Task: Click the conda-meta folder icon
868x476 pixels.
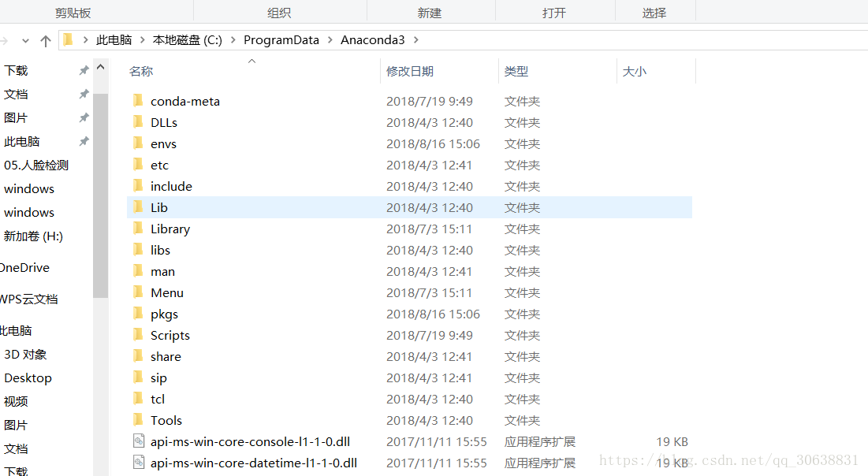Action: (138, 101)
